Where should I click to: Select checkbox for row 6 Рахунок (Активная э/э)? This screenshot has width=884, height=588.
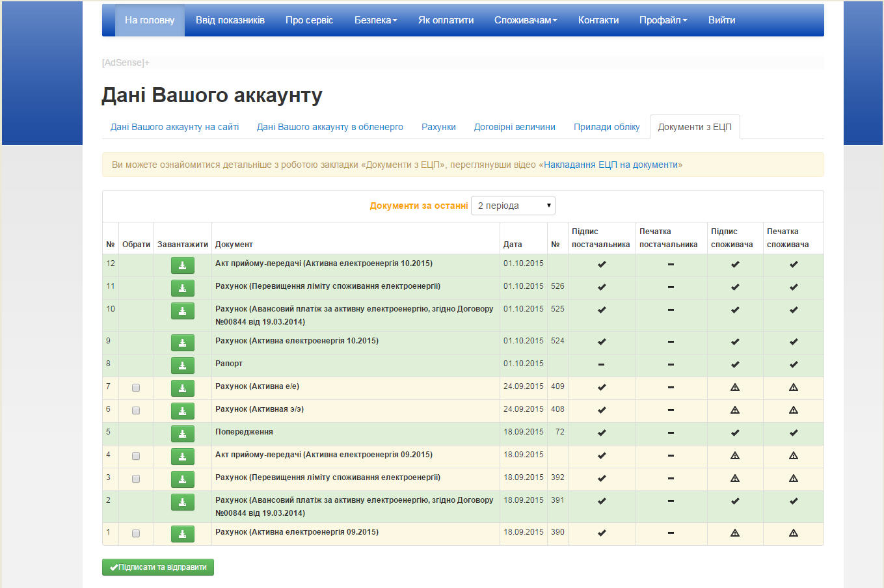(136, 410)
